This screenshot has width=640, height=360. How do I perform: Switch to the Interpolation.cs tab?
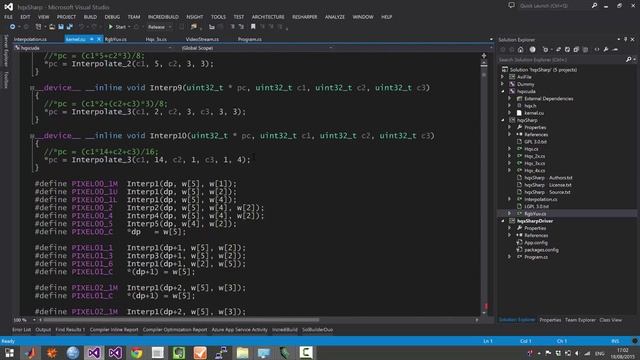[x=30, y=40]
